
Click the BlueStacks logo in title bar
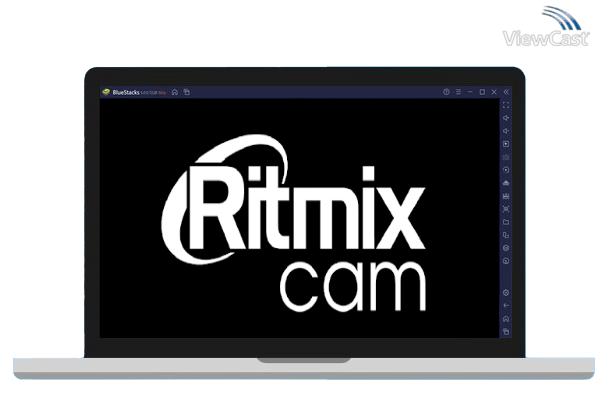(106, 92)
